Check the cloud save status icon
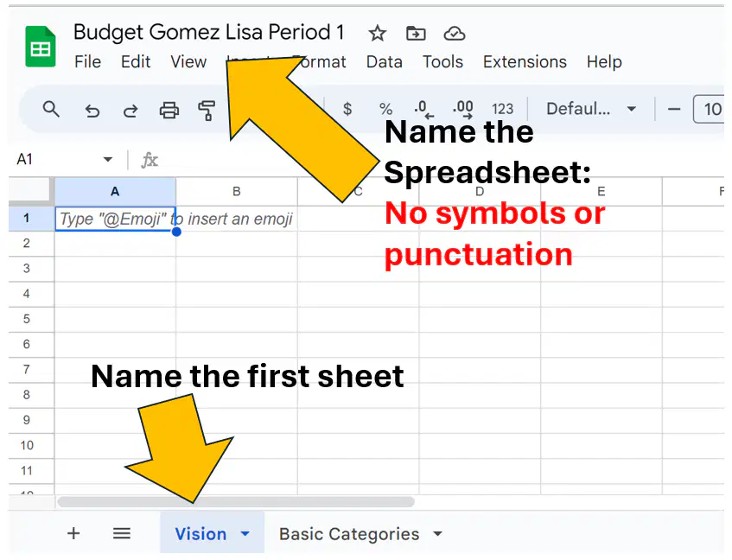Viewport: 732px width, 560px height. (455, 34)
